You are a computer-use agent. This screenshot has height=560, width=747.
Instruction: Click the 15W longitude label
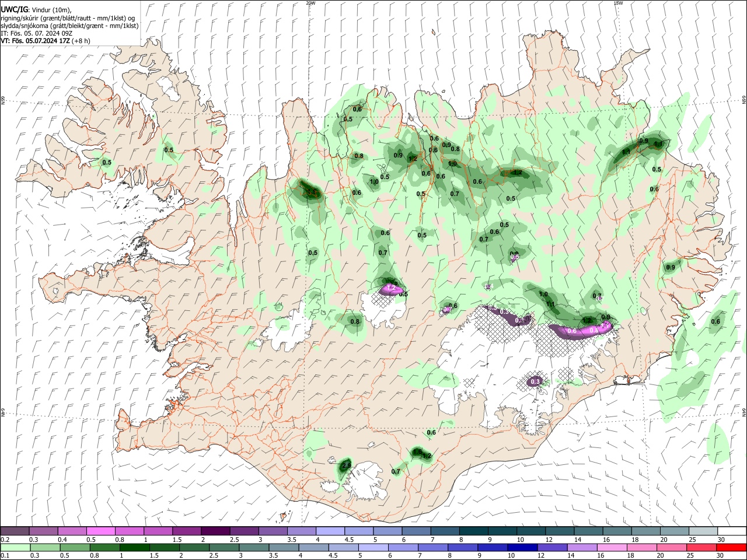(617, 2)
